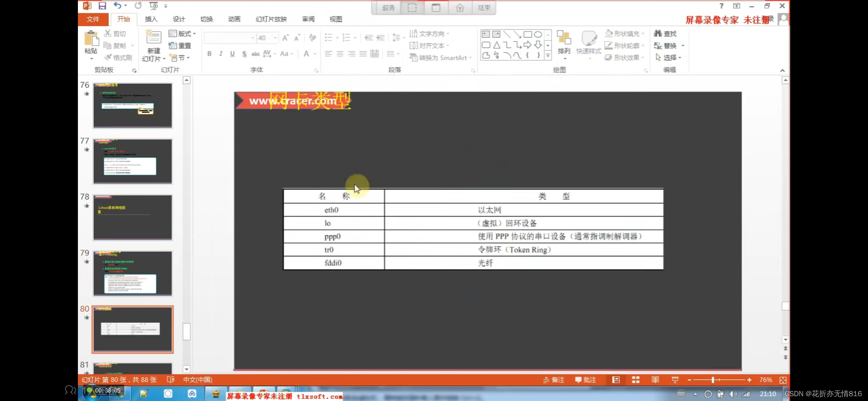Toggle Strikethrough formatting

pyautogui.click(x=256, y=54)
